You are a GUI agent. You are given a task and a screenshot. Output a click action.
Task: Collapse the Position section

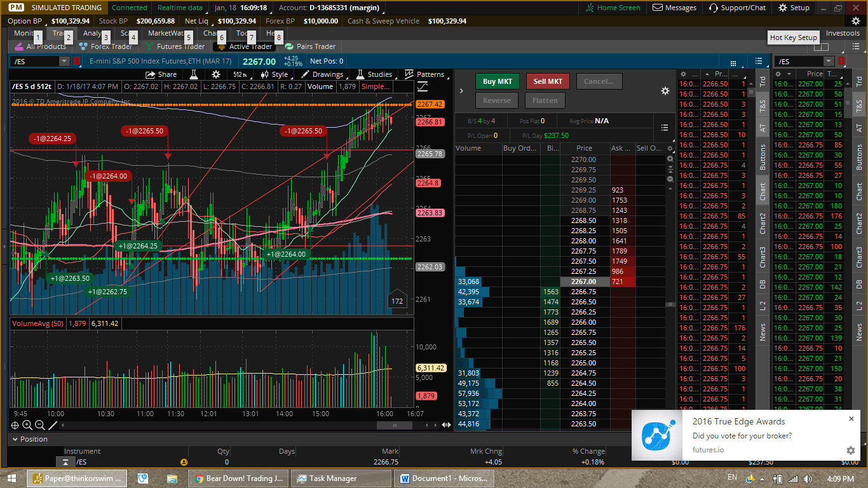point(15,439)
